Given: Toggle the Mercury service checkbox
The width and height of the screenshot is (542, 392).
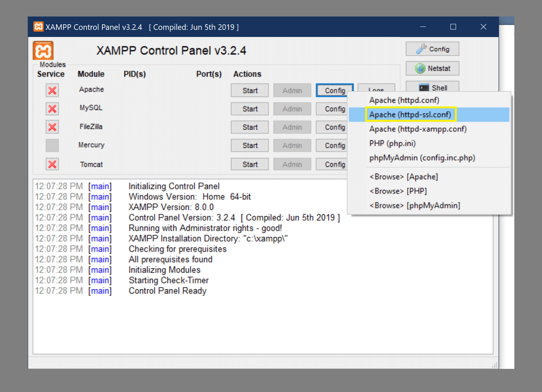Looking at the screenshot, I should [52, 145].
